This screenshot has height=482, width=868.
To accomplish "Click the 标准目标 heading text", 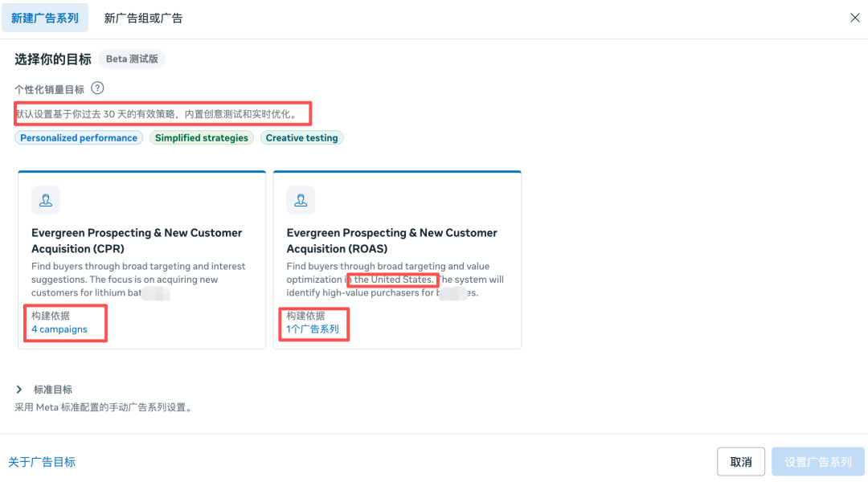I will click(53, 390).
